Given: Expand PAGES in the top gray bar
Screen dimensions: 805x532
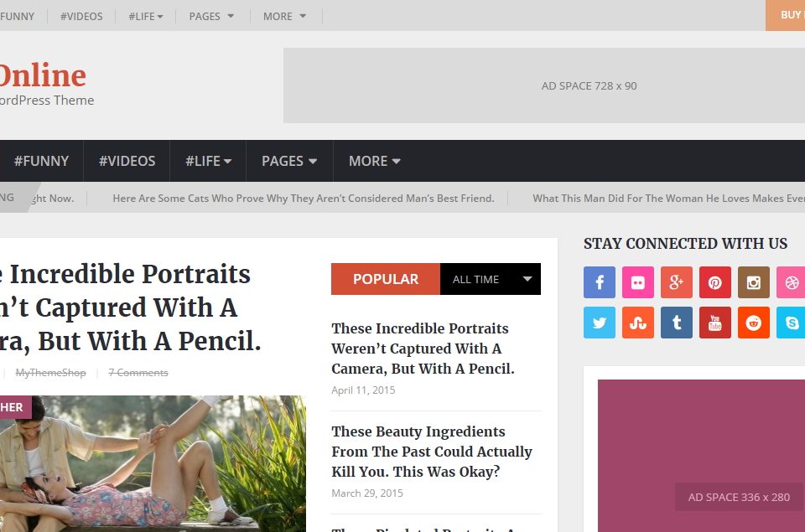Looking at the screenshot, I should [211, 17].
